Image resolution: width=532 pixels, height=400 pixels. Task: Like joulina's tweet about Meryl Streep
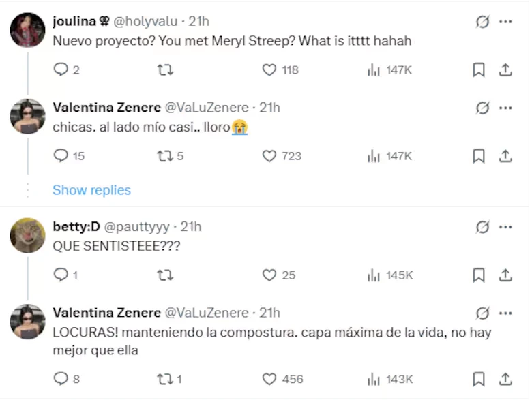[x=270, y=70]
